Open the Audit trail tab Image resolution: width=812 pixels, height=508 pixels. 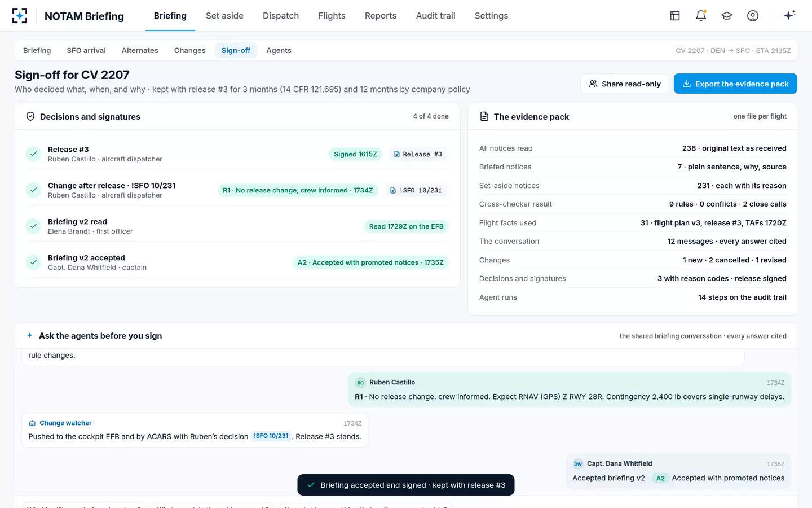pyautogui.click(x=435, y=16)
